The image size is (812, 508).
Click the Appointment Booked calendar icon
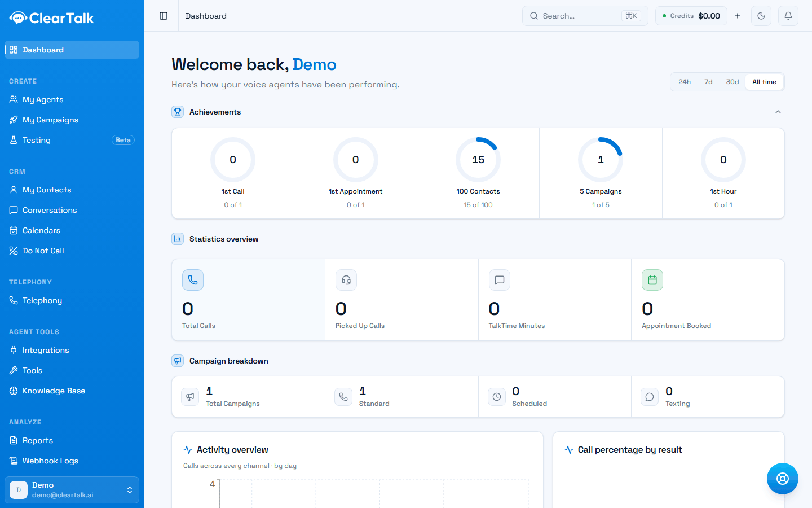click(x=652, y=280)
